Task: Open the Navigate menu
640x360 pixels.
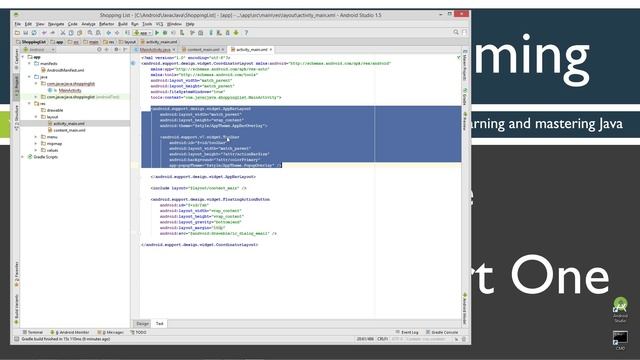Action: (x=56, y=24)
